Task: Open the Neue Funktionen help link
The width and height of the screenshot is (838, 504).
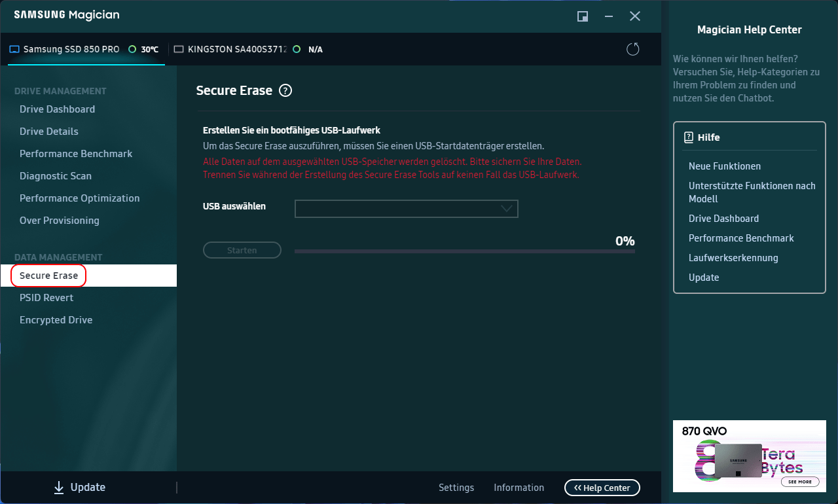Action: [725, 166]
